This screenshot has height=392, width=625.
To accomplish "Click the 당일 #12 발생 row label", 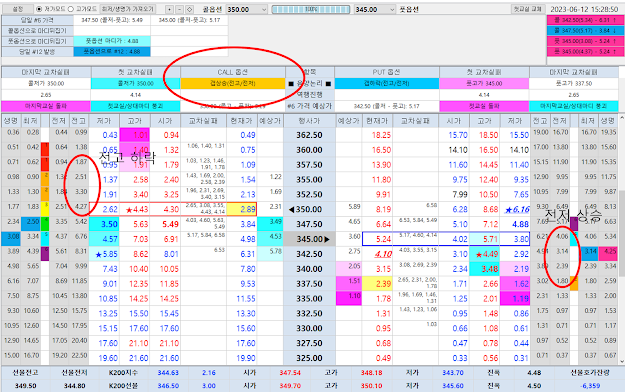I will 37,51.
